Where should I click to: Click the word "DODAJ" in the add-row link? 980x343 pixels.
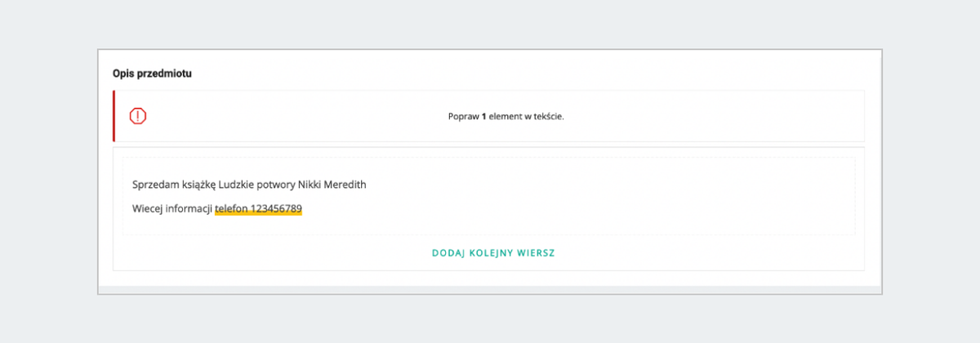tap(448, 253)
